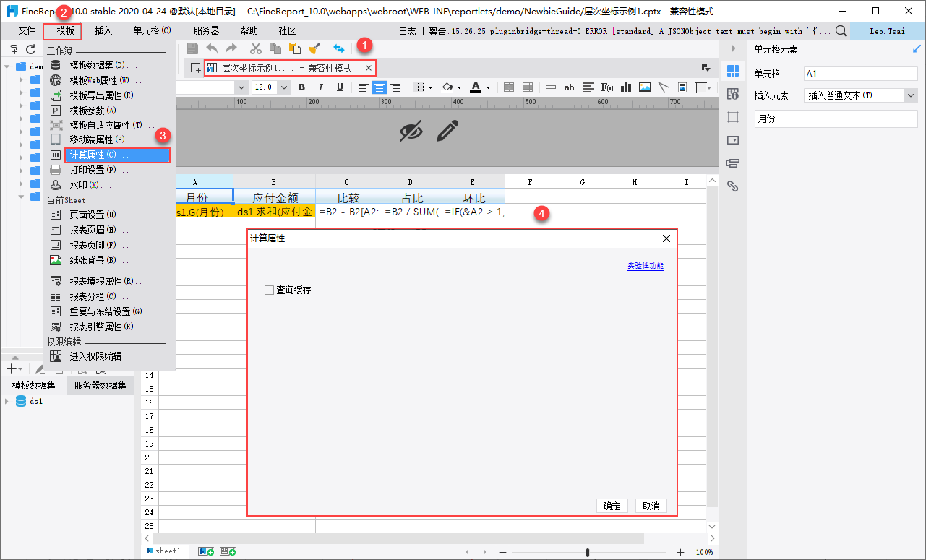Select 水印 menu entry

[110, 185]
